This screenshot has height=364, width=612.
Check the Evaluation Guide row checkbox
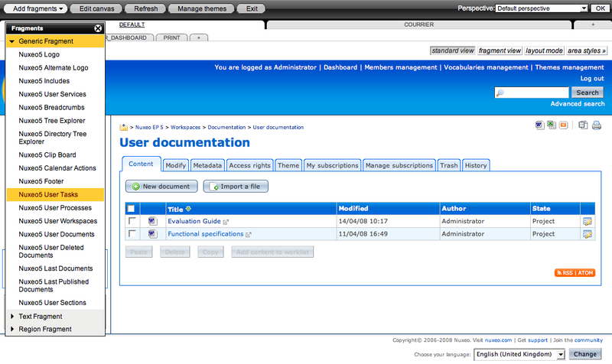point(132,221)
